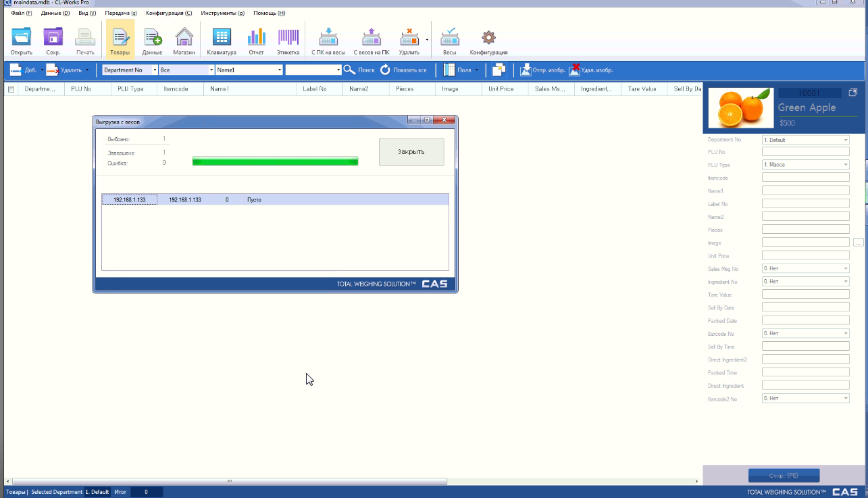Click the Сохр. save icon in ribbon
This screenshot has height=498, width=868.
[x=53, y=39]
